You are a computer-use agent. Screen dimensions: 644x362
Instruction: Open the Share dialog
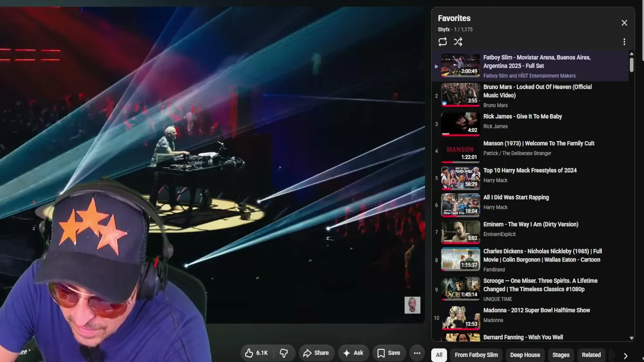316,353
